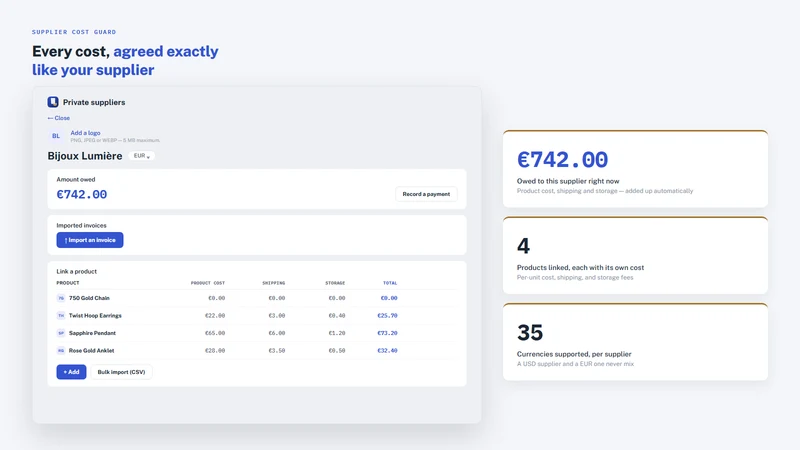Click the Link a product heading

click(x=77, y=271)
